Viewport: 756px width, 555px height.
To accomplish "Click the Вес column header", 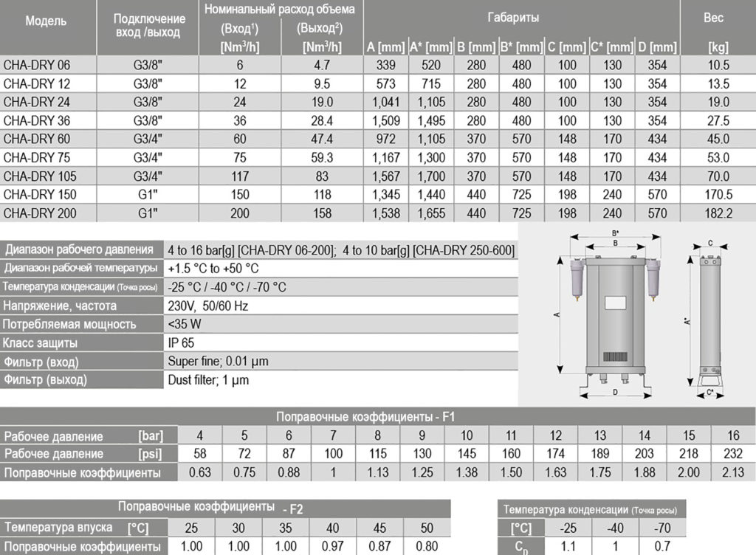I will pos(714,18).
